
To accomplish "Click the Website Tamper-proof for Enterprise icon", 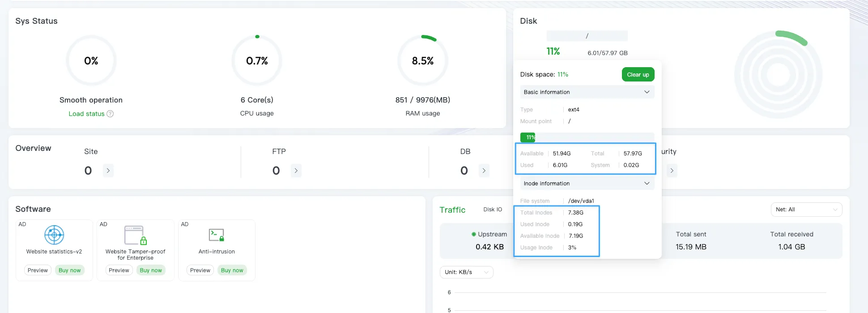I will click(x=135, y=235).
